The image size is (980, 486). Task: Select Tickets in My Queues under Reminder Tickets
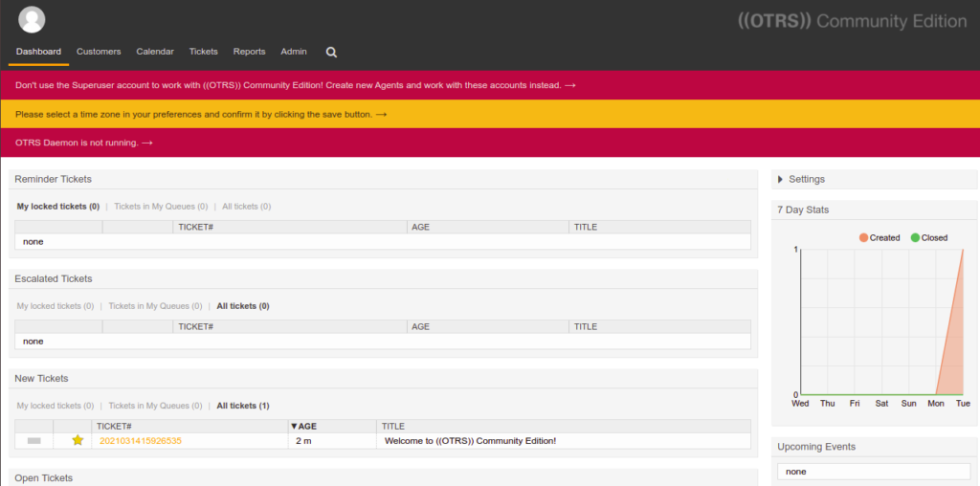click(x=161, y=206)
